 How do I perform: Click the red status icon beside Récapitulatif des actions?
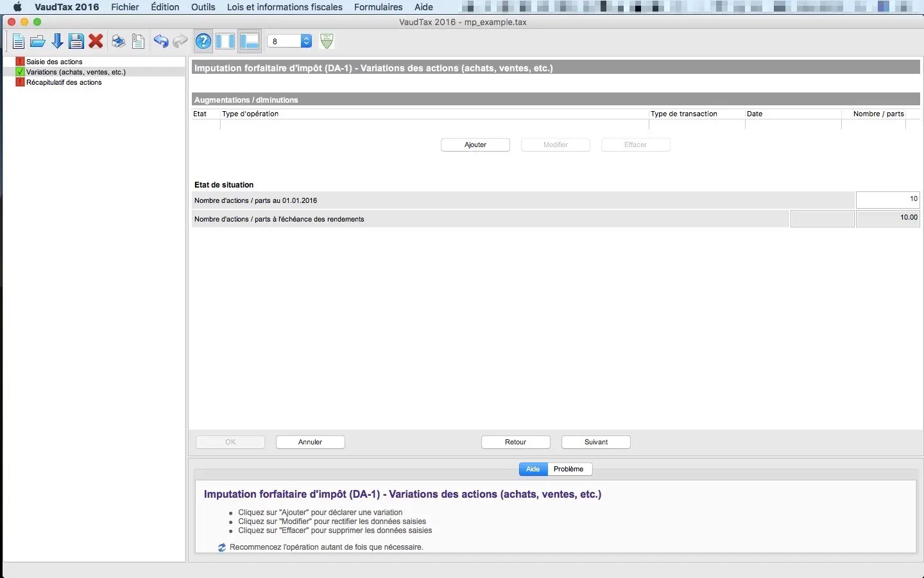(x=20, y=82)
